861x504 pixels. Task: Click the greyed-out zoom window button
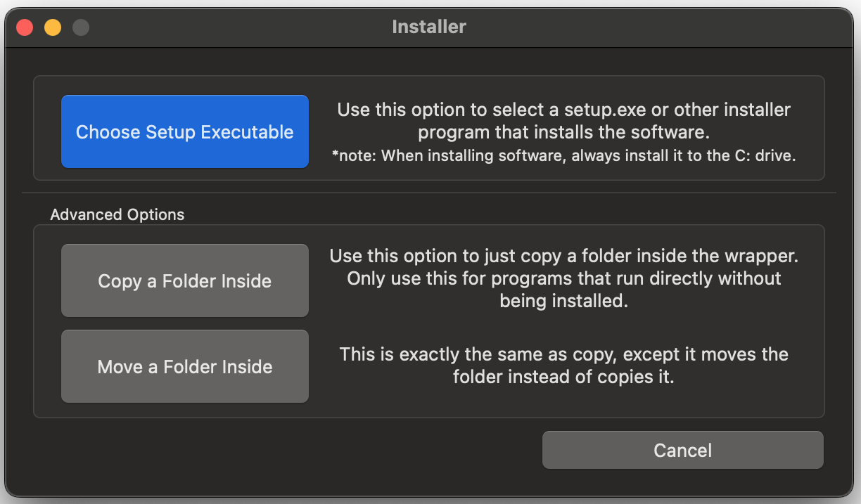coord(81,27)
